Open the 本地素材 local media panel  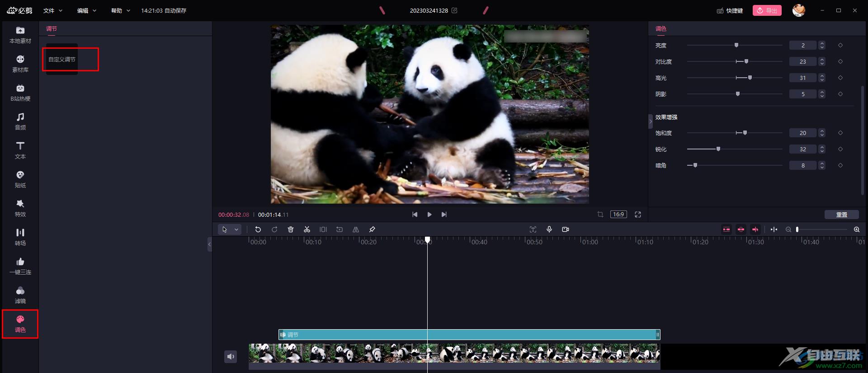[x=20, y=35]
